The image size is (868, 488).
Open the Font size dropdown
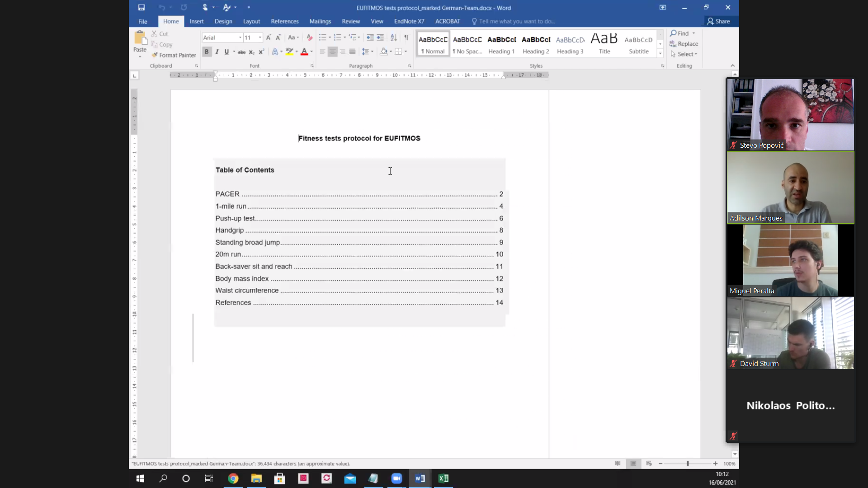tap(260, 38)
